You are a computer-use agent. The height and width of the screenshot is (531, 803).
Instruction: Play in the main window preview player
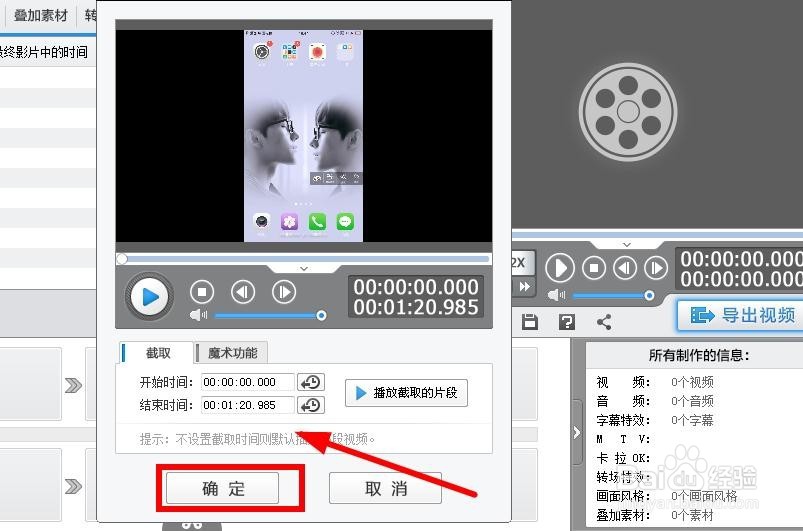(559, 268)
